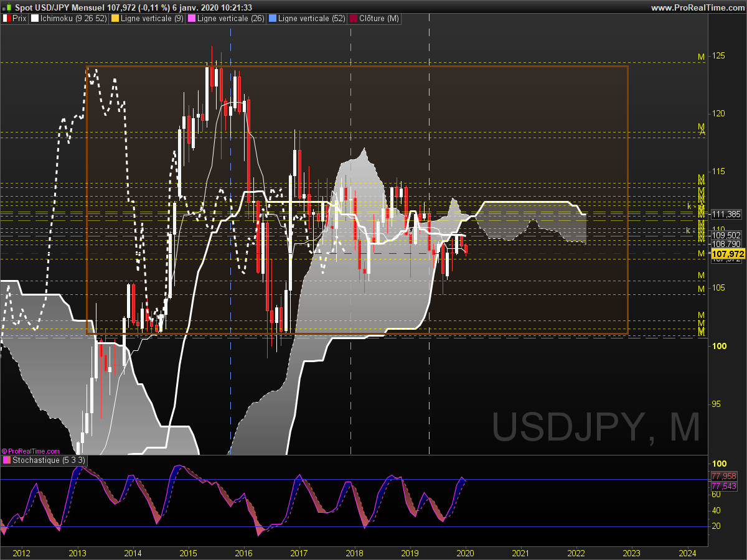Image resolution: width=747 pixels, height=560 pixels.
Task: Click the 2021 label on the time axis
Action: (520, 553)
